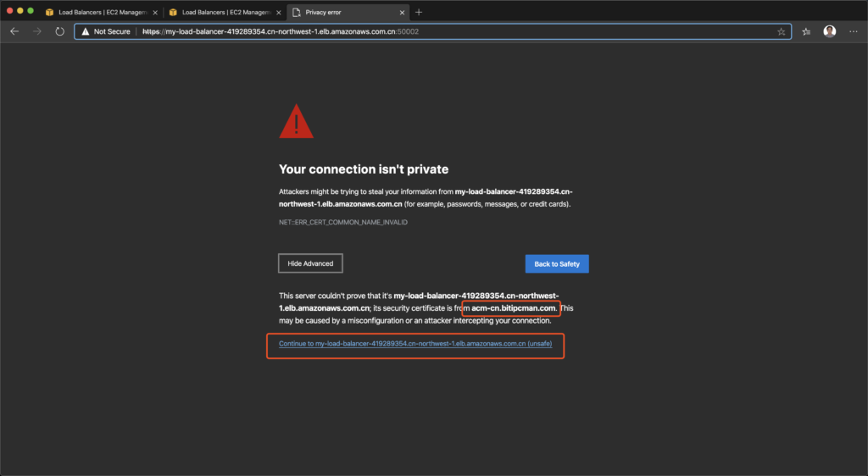The width and height of the screenshot is (868, 476).
Task: Click the Not Secure warning indicator
Action: (106, 31)
